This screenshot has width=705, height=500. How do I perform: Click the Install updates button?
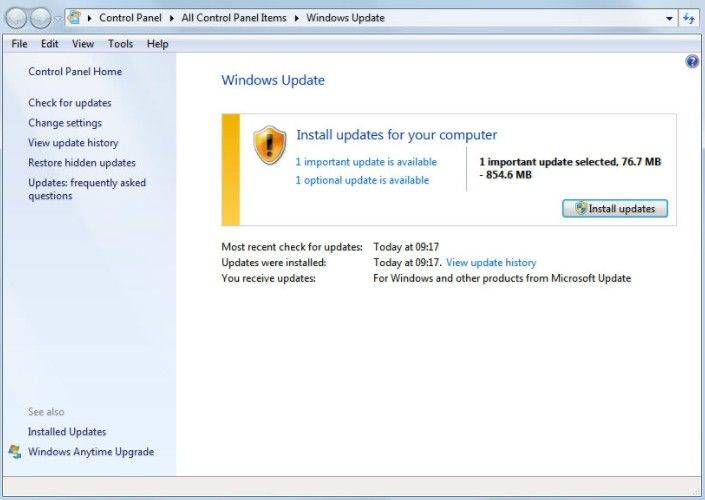click(x=615, y=209)
